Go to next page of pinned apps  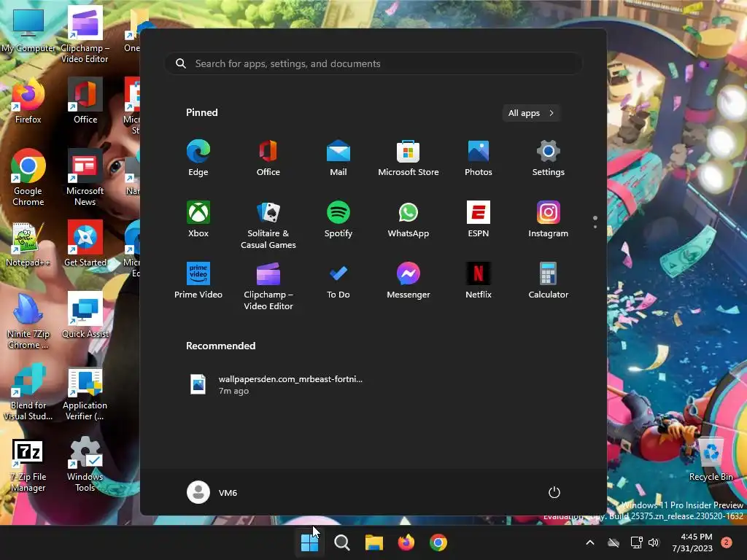point(595,227)
